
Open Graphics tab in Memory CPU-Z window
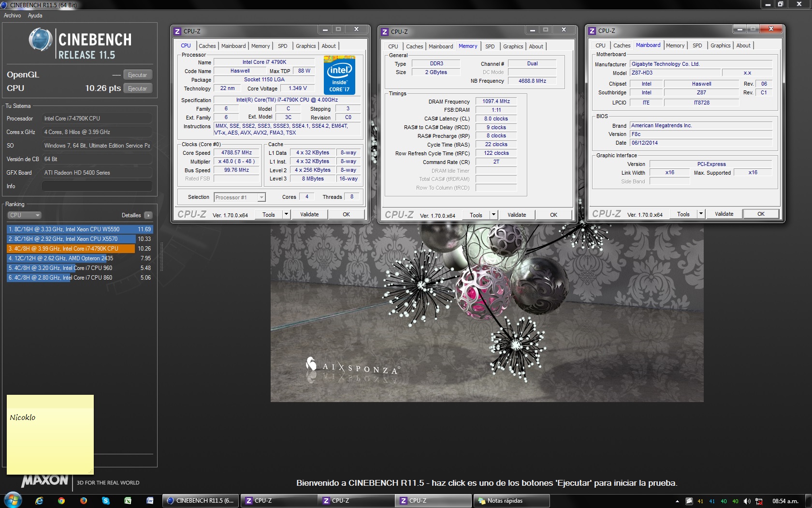coord(513,46)
